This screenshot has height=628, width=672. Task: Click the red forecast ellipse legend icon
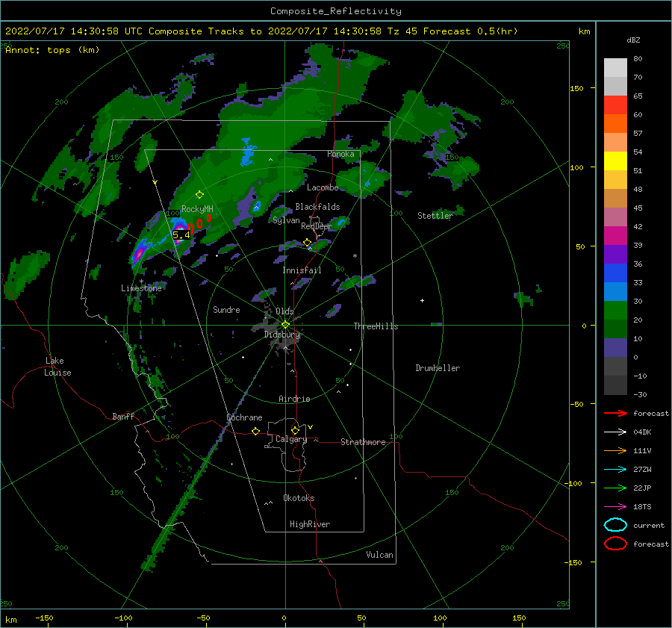(x=615, y=544)
